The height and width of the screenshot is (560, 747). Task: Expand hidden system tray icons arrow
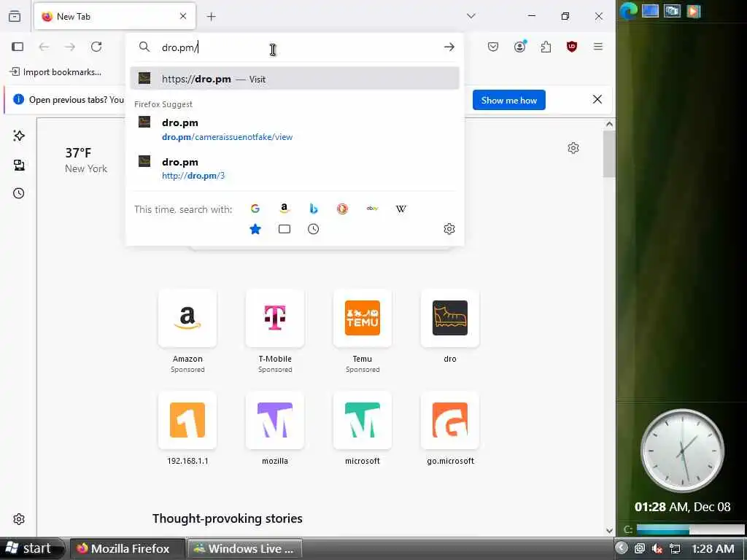[622, 548]
